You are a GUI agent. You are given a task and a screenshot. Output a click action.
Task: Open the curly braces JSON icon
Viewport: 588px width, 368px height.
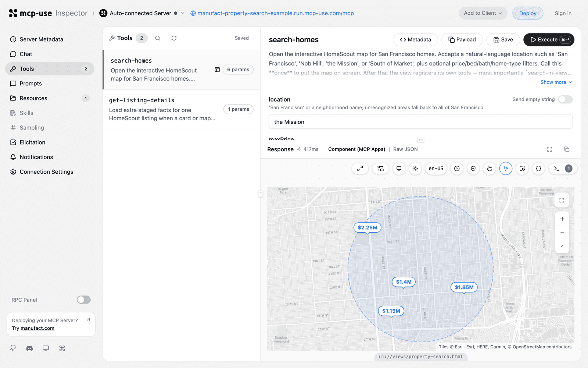pos(538,169)
